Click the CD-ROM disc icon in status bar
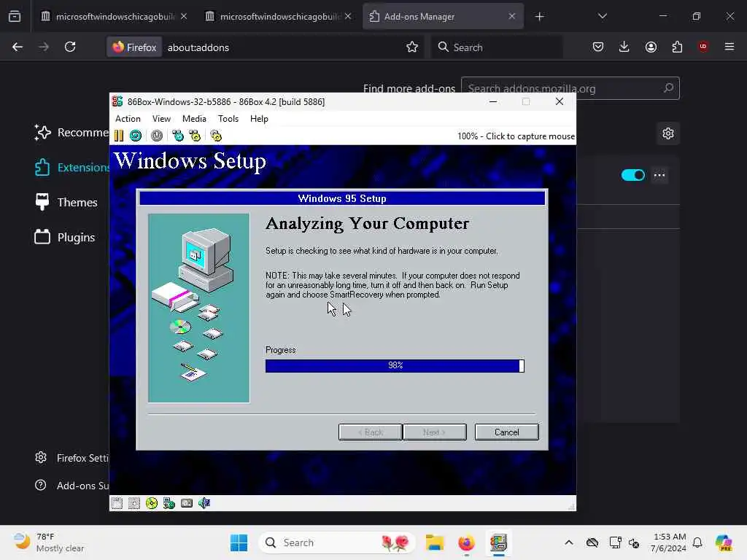The width and height of the screenshot is (747, 560). pos(152,503)
